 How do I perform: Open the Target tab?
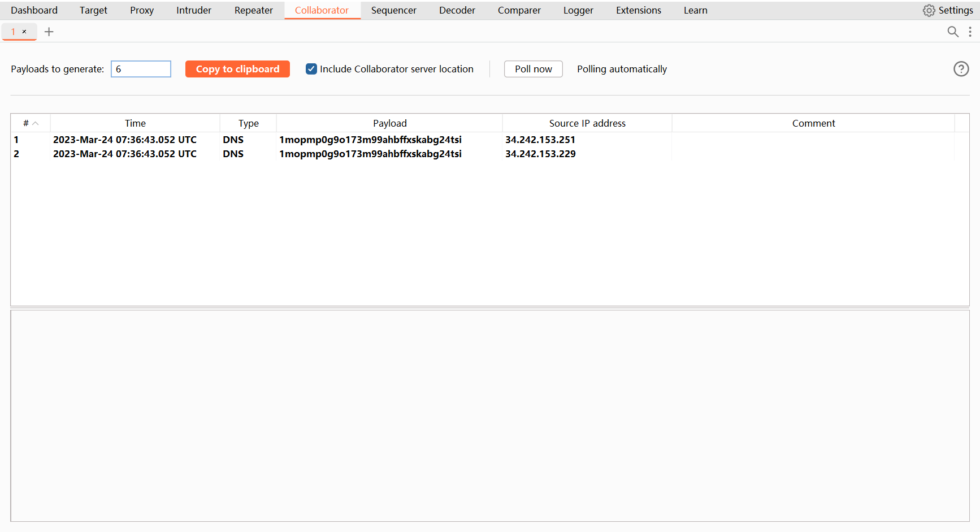(93, 10)
